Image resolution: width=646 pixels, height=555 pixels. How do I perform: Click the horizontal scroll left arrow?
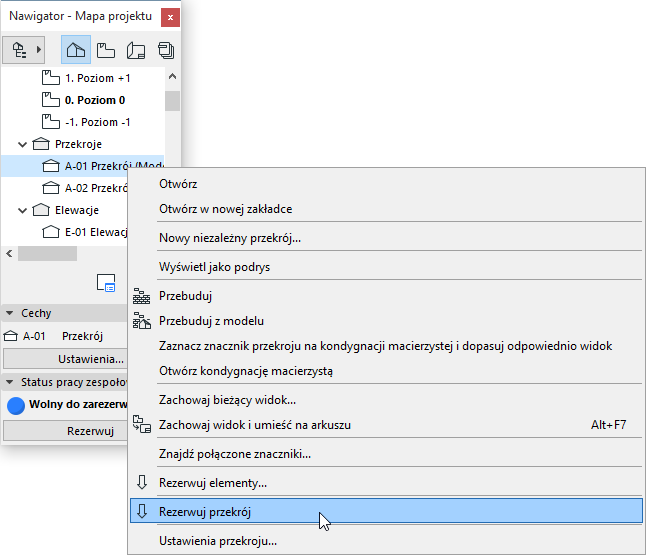click(x=9, y=253)
